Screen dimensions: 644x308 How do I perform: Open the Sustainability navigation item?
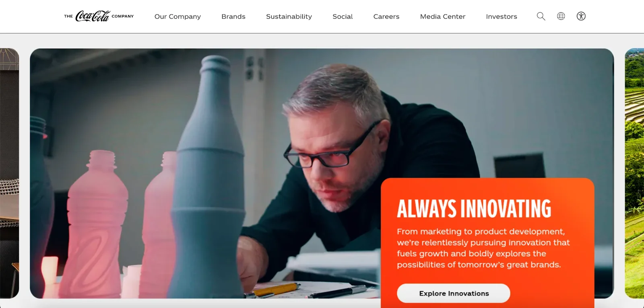[289, 16]
